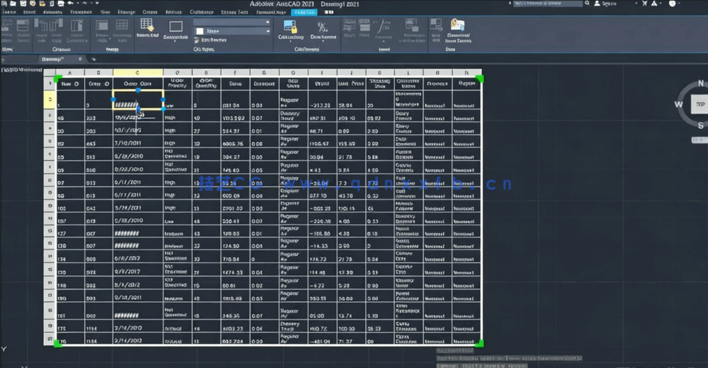Click the Cell Locking padlock icon
The image size is (708, 368).
(x=290, y=26)
